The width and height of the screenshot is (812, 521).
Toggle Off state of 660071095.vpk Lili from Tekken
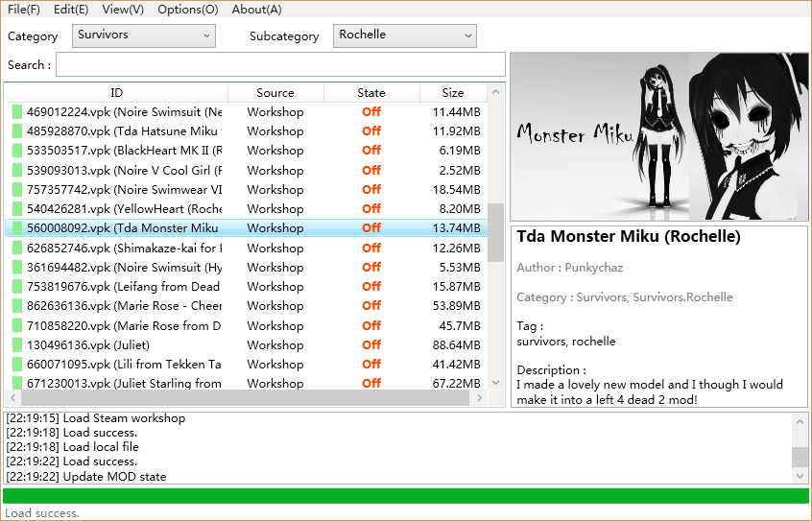[371, 364]
